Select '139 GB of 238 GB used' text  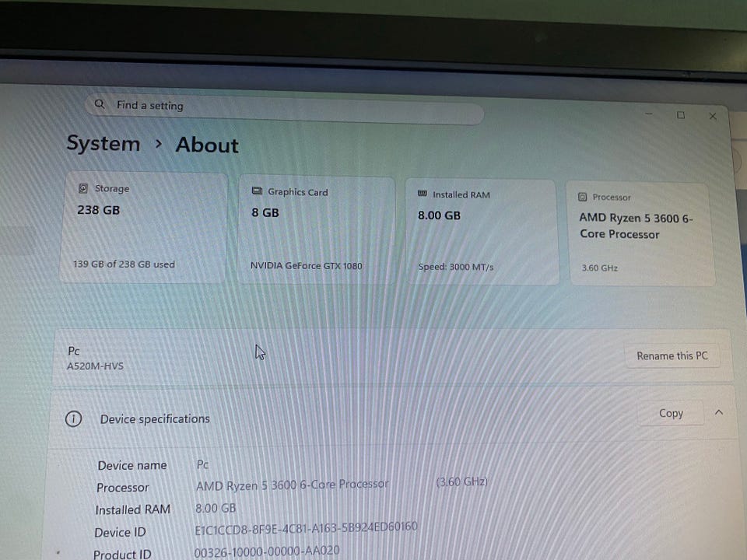[124, 264]
